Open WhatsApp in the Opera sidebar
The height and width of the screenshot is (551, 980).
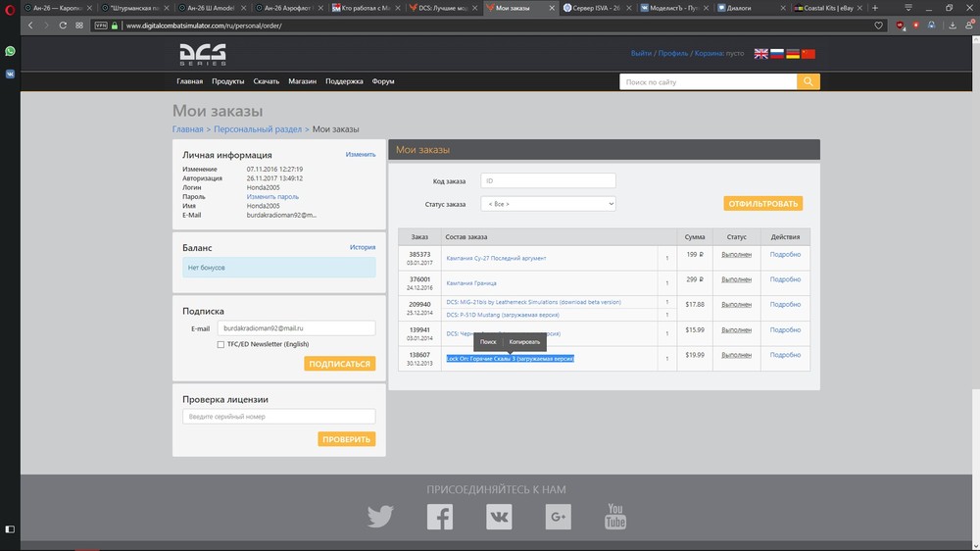tap(10, 51)
